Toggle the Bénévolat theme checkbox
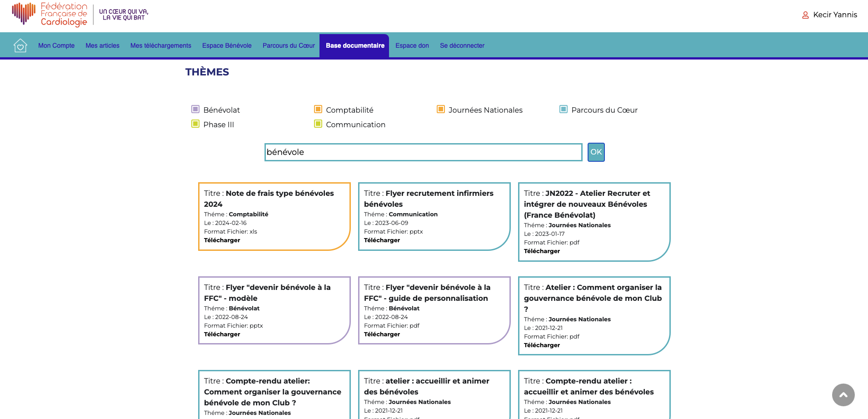 click(x=195, y=110)
